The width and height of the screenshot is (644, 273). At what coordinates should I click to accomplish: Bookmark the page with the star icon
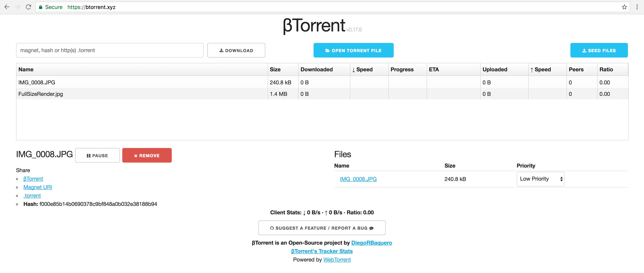(x=624, y=7)
